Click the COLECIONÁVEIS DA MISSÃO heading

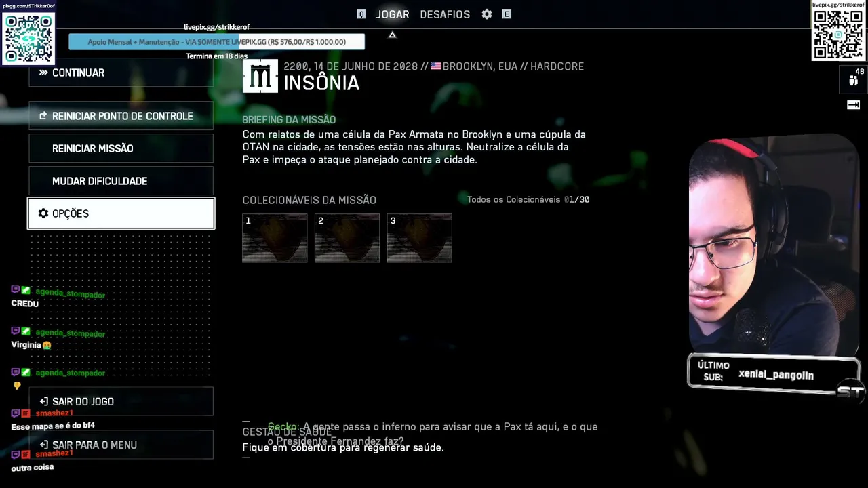309,200
